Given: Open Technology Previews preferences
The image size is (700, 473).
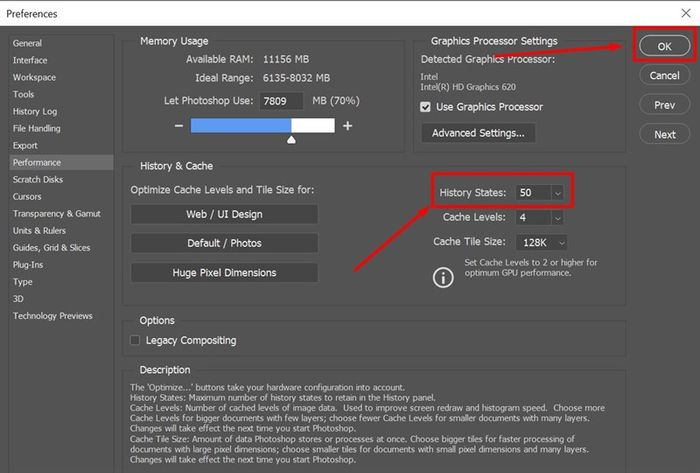Looking at the screenshot, I should 53,316.
